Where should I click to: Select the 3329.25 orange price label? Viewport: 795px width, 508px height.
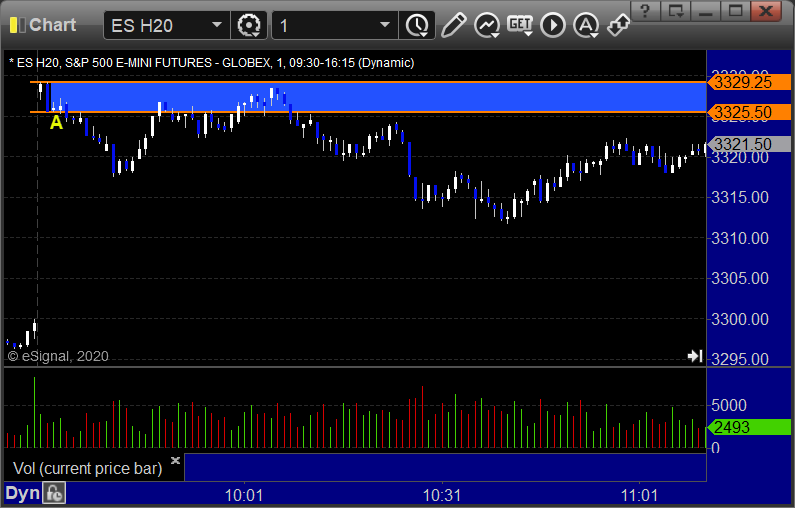click(x=749, y=82)
